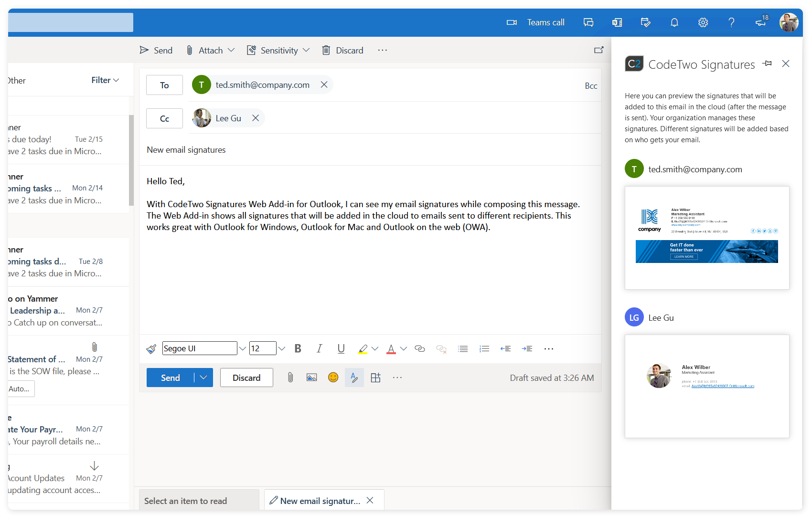Viewport: 812px width, 525px height.
Task: Attach file paperclip icon in bottom bar
Action: [x=290, y=378]
